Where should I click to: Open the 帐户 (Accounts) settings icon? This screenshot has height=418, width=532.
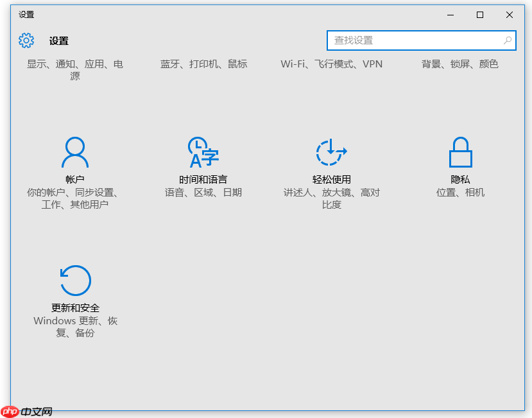74,152
